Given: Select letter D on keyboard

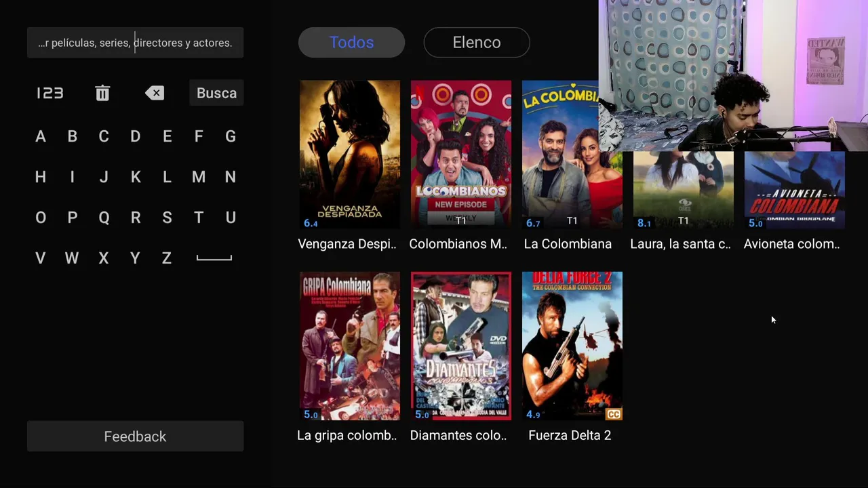Looking at the screenshot, I should (136, 136).
